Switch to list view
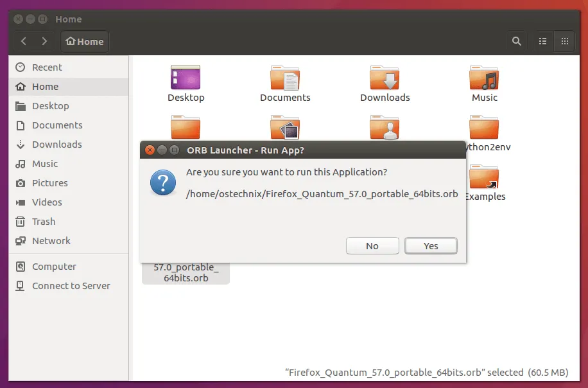Viewport: 588px width, 388px height. tap(543, 41)
